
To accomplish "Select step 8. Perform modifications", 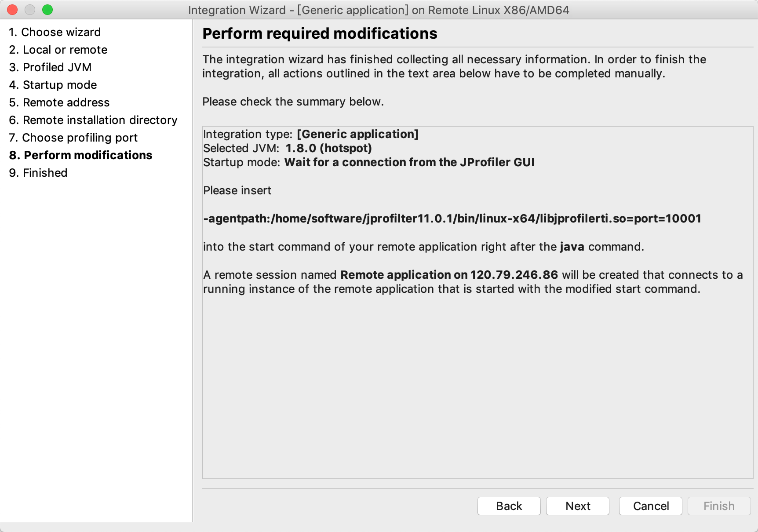I will (80, 155).
